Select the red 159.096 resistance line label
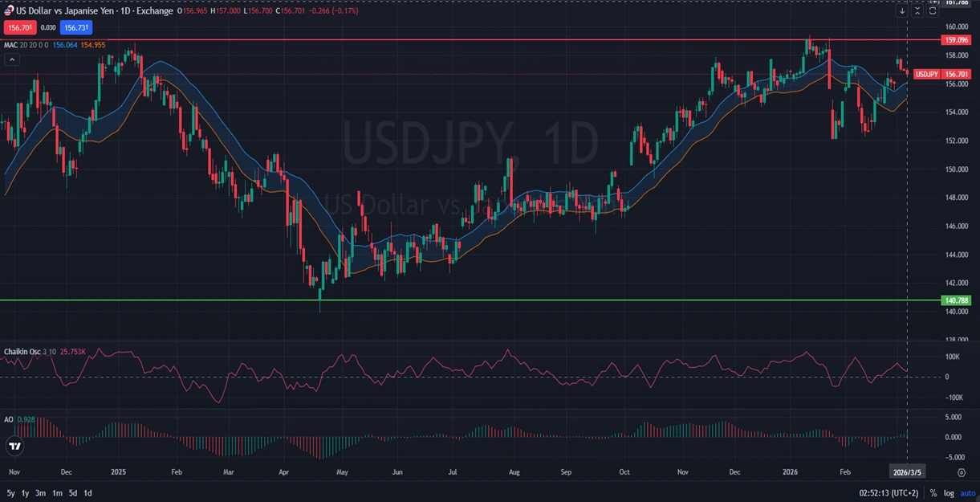This screenshot has width=980, height=502. click(957, 39)
